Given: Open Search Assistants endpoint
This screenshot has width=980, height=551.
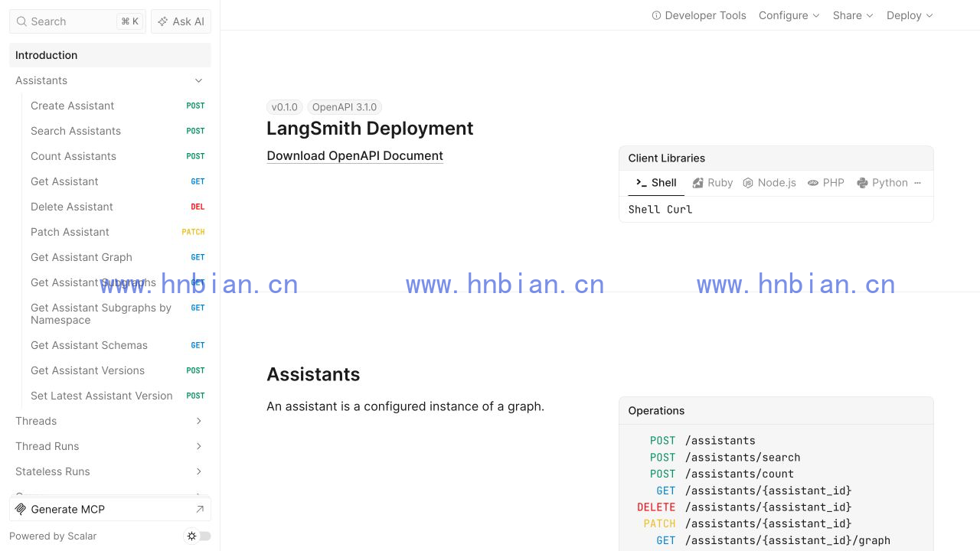Looking at the screenshot, I should (x=118, y=131).
